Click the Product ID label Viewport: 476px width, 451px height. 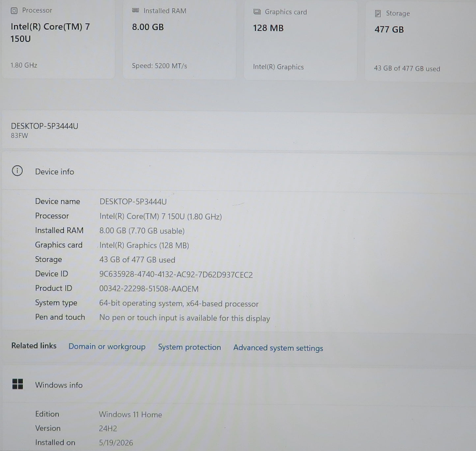(54, 288)
